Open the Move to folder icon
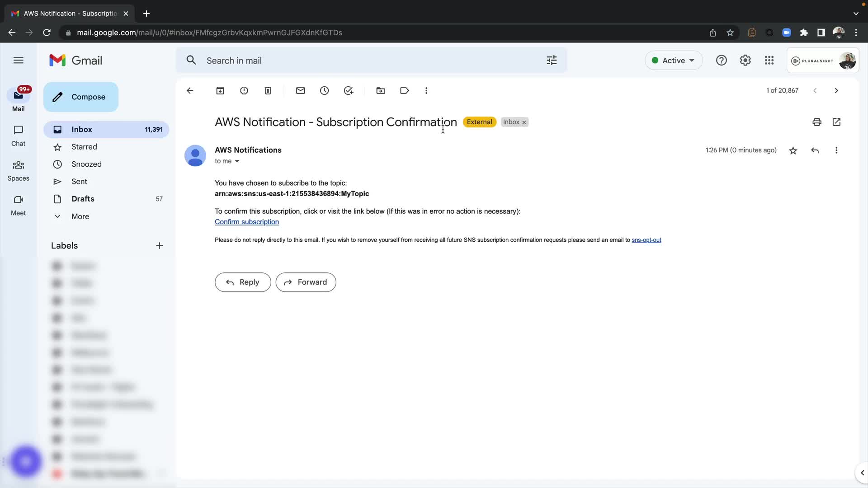 pos(381,90)
